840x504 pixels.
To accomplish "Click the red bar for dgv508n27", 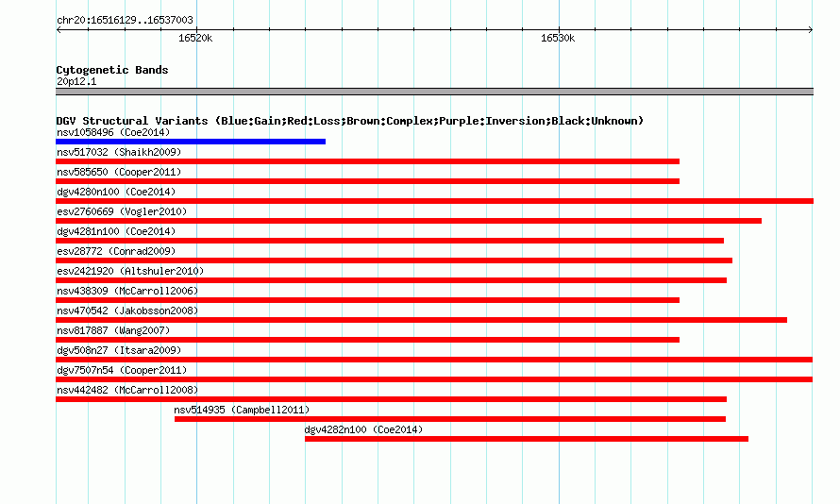I will click(434, 360).
